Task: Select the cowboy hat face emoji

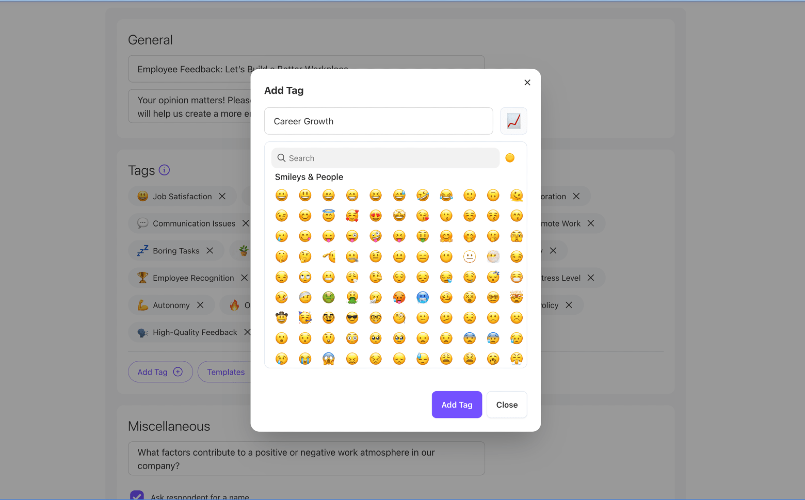Action: [281, 318]
